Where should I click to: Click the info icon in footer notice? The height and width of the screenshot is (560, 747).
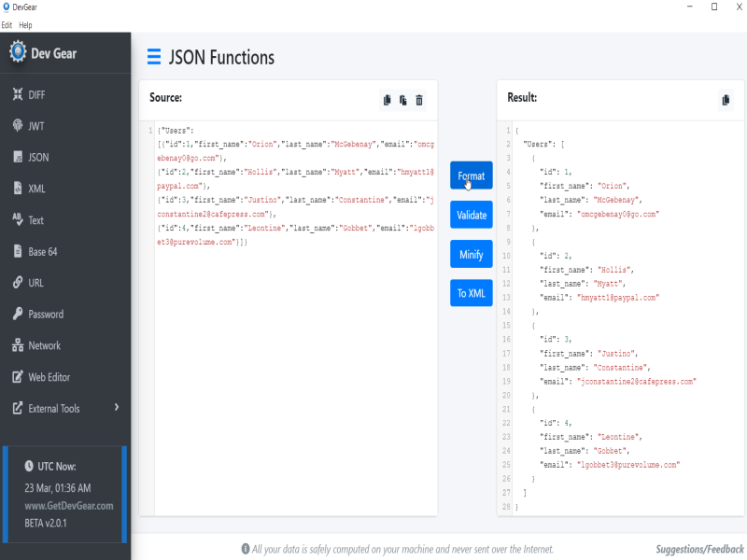pos(246,549)
